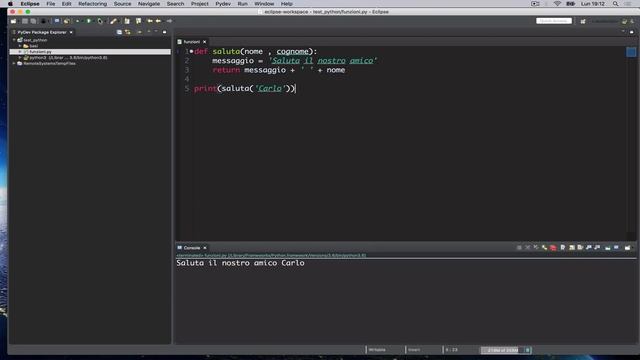The image size is (640, 360).
Task: Collapse the saluto function fold marker
Action: click(191, 51)
